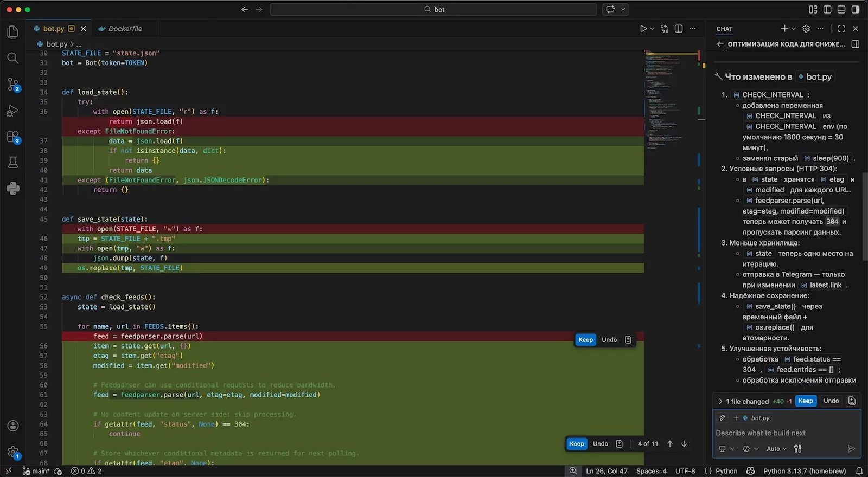
Task: Open the Explorer view in activity bar
Action: click(13, 32)
